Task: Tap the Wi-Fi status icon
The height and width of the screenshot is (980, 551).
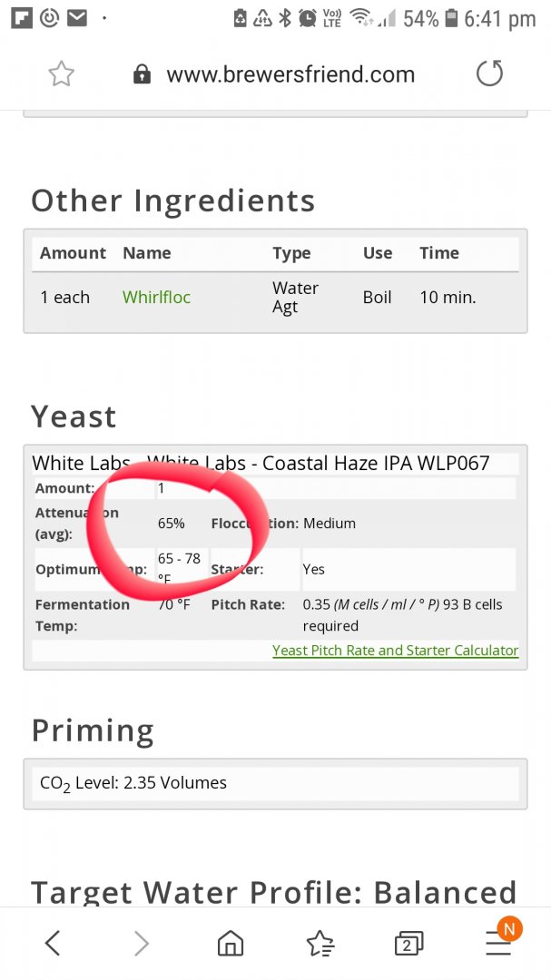Action: pyautogui.click(x=360, y=18)
